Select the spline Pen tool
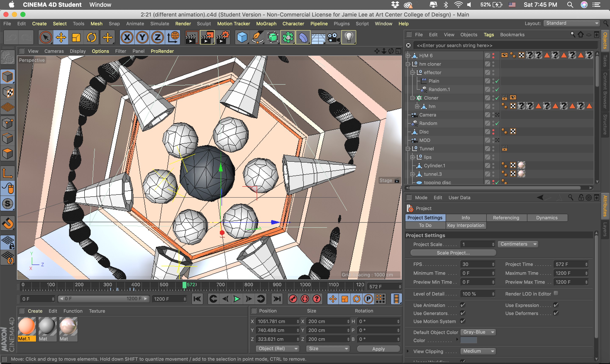The image size is (610, 364). pos(258,37)
